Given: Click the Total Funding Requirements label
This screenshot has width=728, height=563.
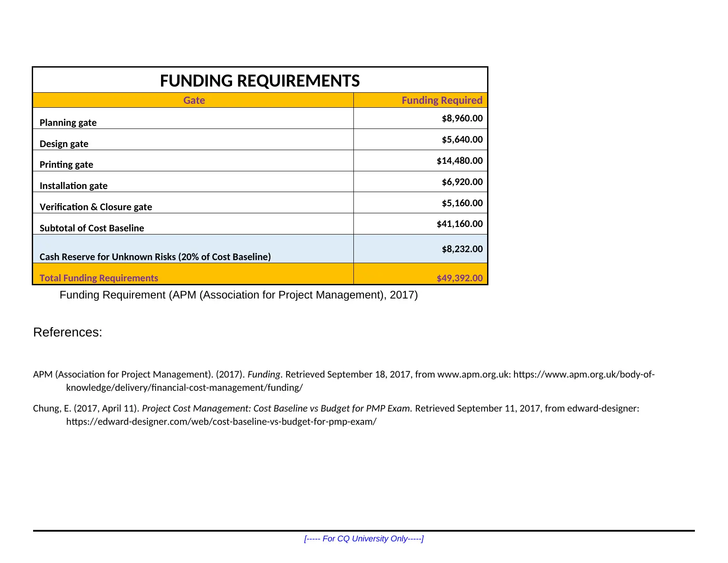Looking at the screenshot, I should coord(99,278).
